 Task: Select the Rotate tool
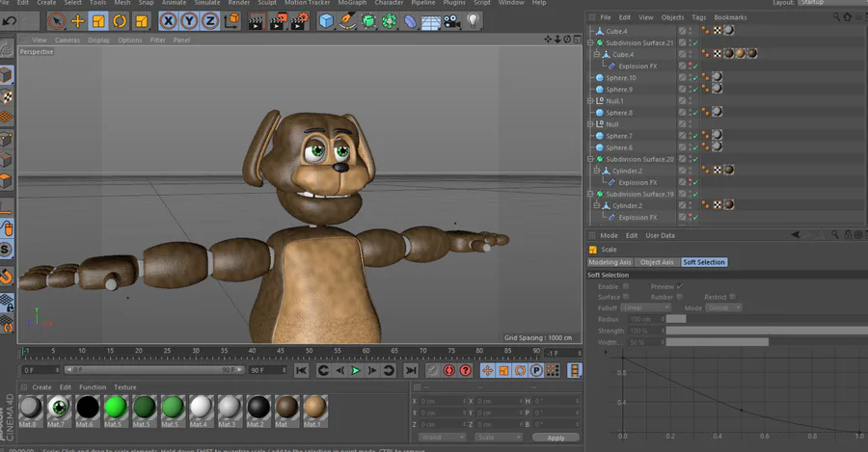[120, 21]
